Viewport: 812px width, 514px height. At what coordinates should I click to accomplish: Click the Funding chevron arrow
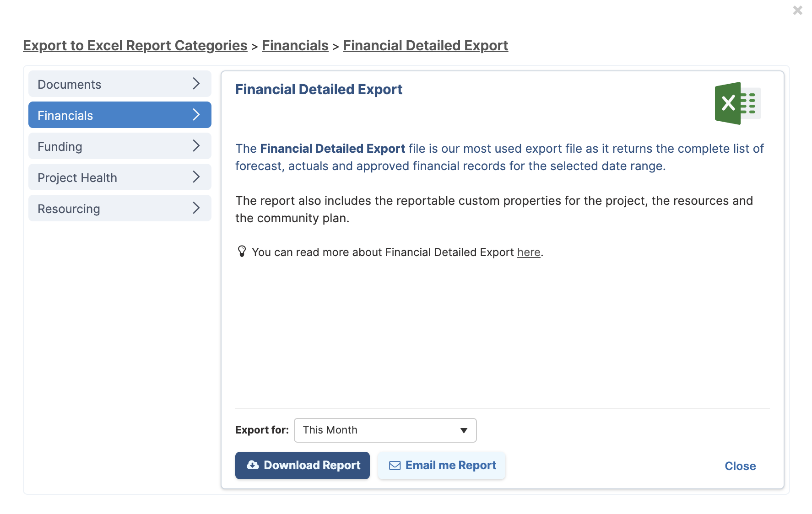196,145
